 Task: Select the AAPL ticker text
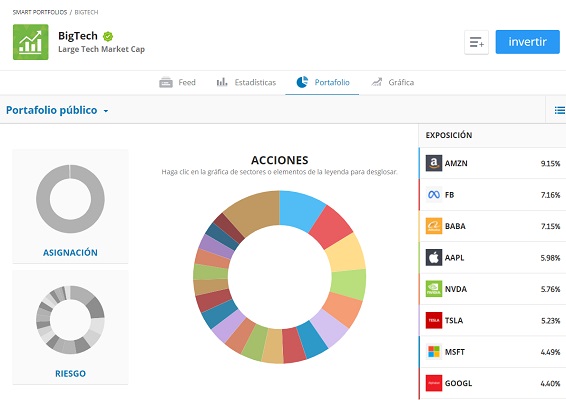click(454, 258)
